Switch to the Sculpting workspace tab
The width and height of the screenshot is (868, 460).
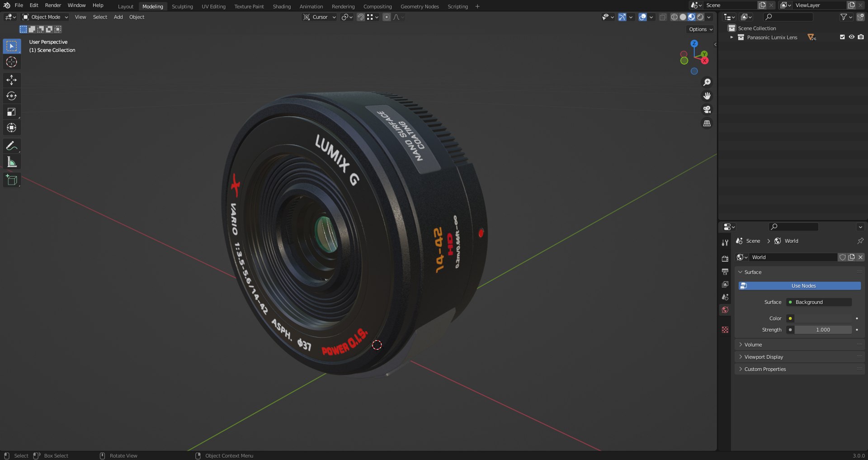[182, 7]
